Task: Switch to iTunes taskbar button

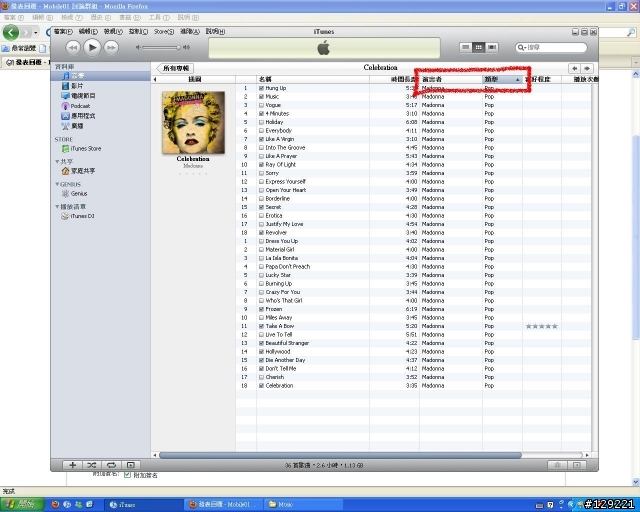Action: 142,505
